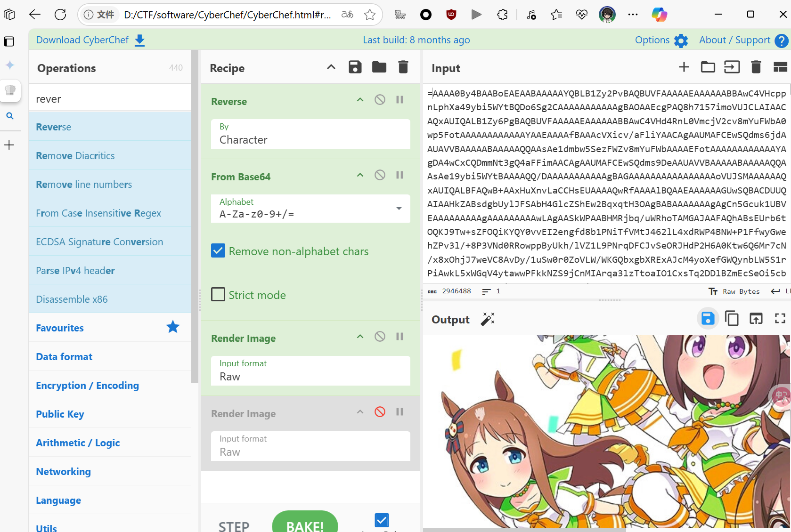Set breakpoint on the greyed-out Render Image
Screen dimensions: 791x532
400,412
